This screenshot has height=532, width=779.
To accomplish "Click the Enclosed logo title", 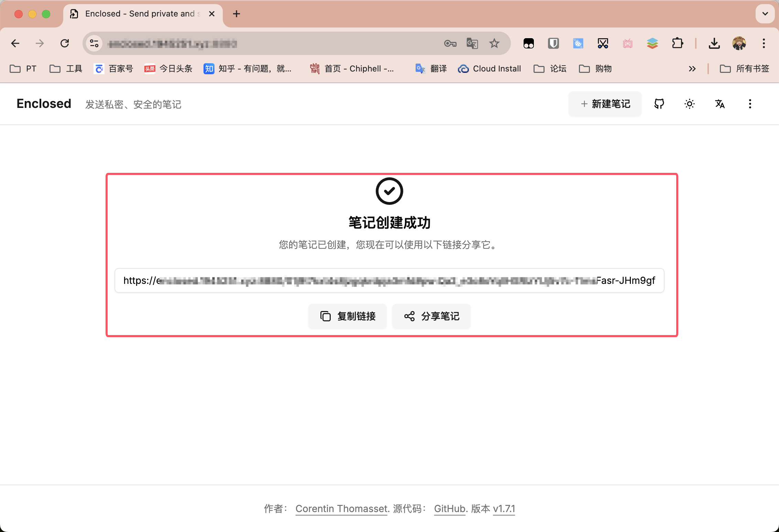I will [x=44, y=104].
